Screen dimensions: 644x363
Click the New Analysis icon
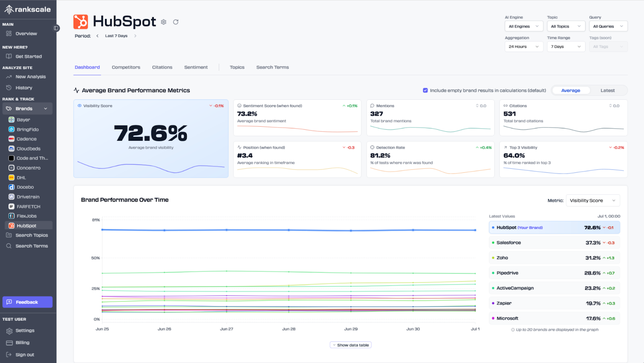(8, 76)
